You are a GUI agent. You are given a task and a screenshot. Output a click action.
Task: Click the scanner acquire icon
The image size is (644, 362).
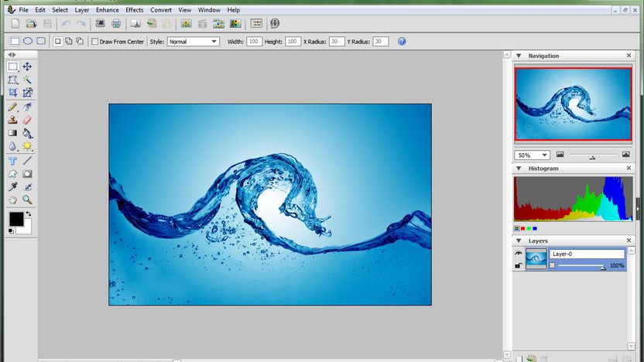click(100, 23)
